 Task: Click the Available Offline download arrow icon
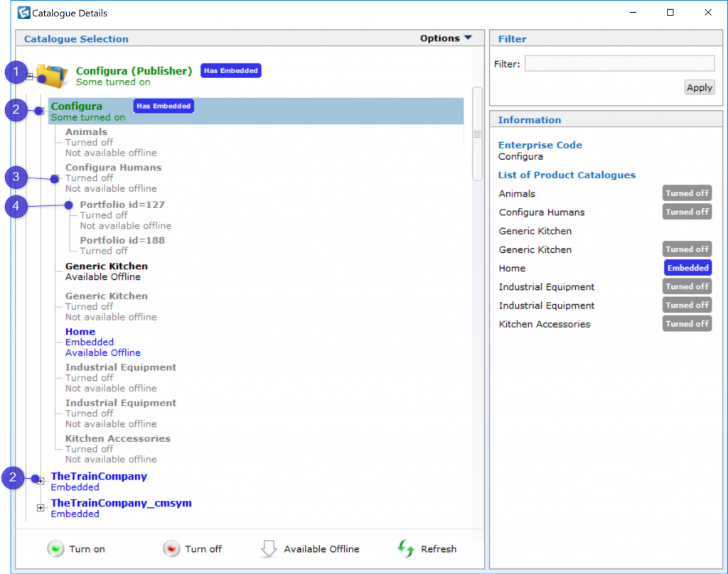(269, 548)
